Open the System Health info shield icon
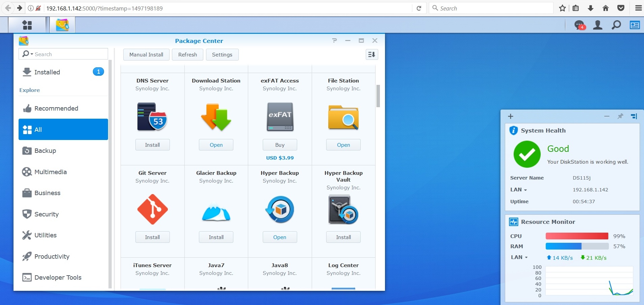 [x=513, y=131]
